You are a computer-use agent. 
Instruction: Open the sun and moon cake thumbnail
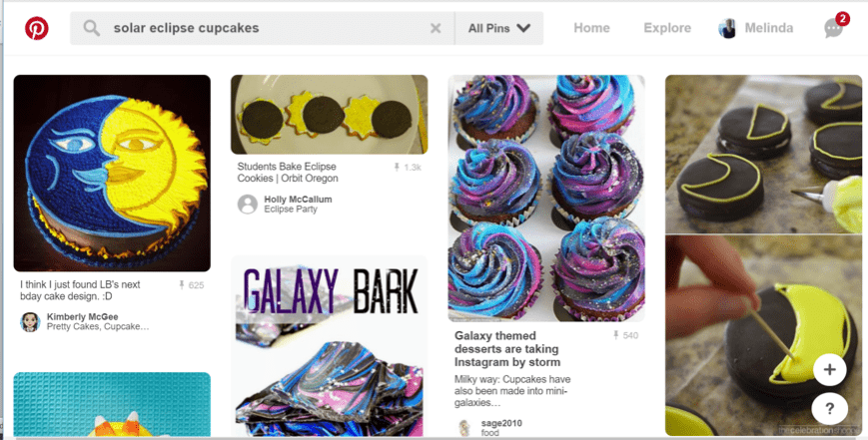tap(112, 173)
